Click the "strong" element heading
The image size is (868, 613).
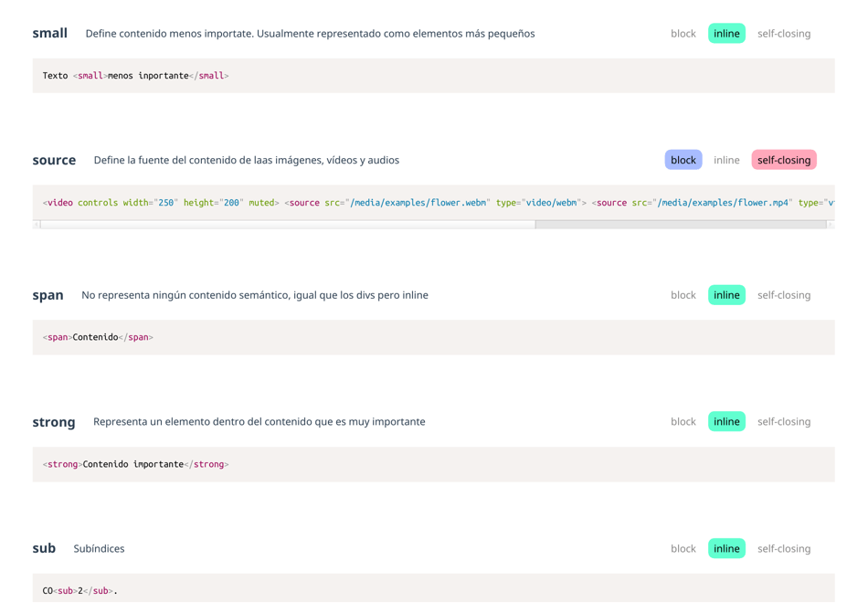[54, 421]
